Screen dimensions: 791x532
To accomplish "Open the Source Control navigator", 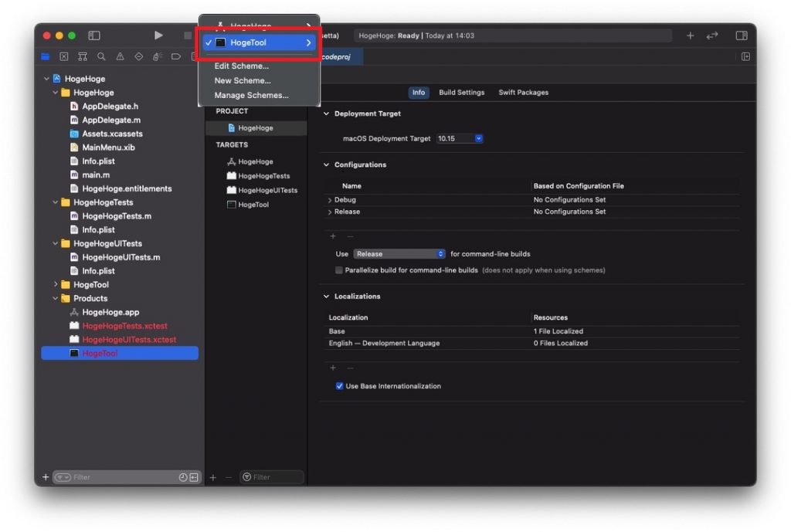I will [64, 56].
